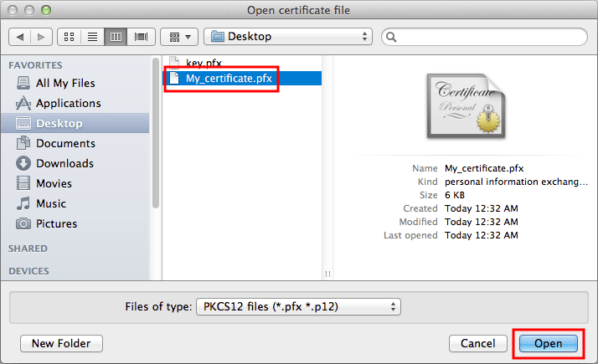Screen dimensions: 598x364
Task: Click the sidebar vertical scrollbar
Action: pos(156,133)
